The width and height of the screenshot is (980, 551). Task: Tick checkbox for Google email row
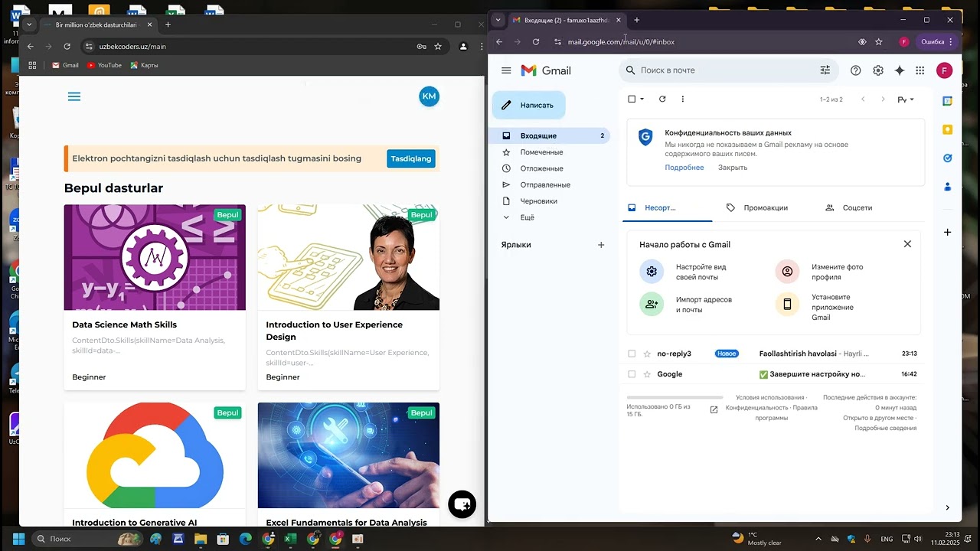click(632, 374)
